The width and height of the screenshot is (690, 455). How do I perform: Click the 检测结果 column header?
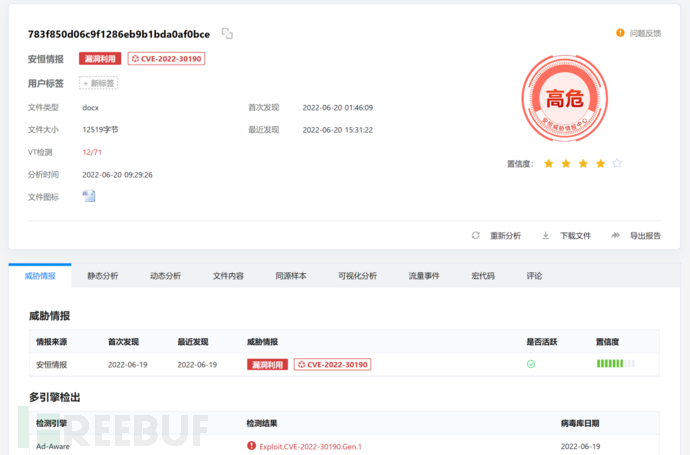[x=262, y=423]
